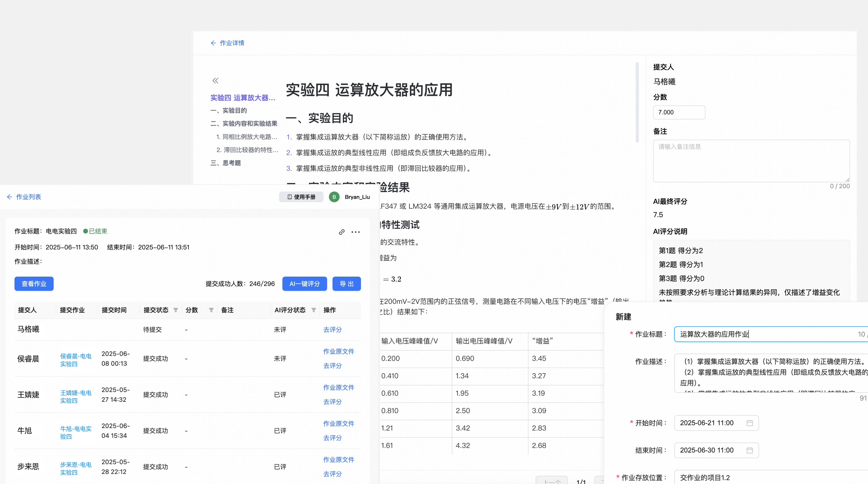
Task: Click the 提交状态 column filter icon
Action: [176, 310]
